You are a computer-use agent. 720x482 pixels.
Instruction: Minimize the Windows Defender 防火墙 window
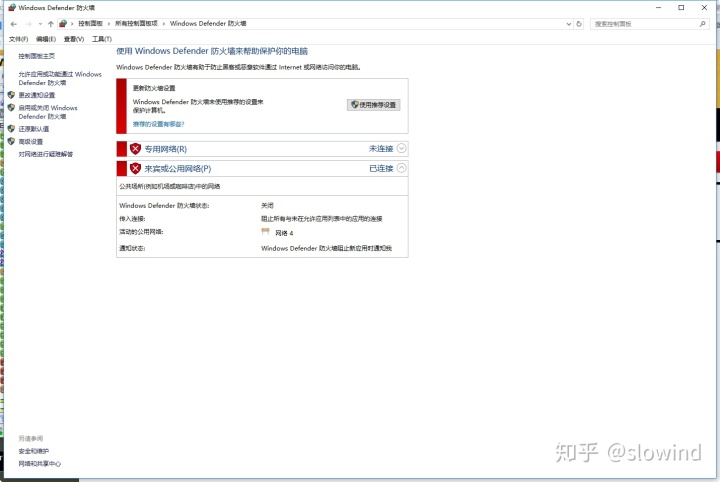pos(658,7)
